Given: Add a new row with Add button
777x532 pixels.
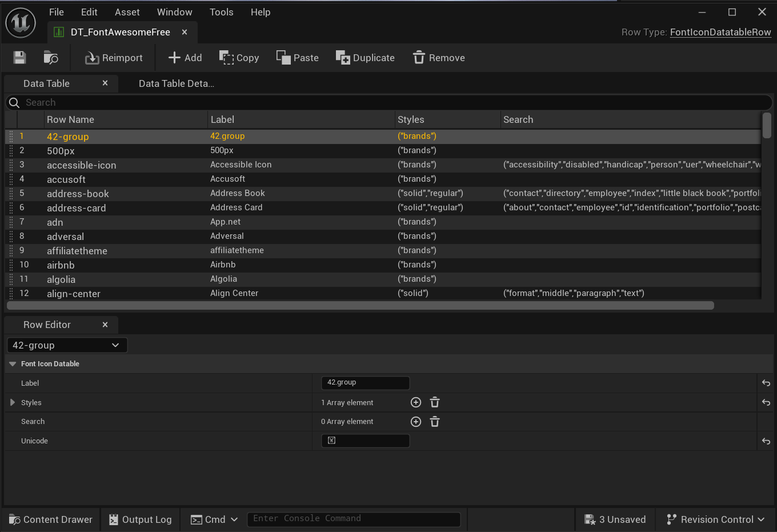Looking at the screenshot, I should [x=185, y=58].
